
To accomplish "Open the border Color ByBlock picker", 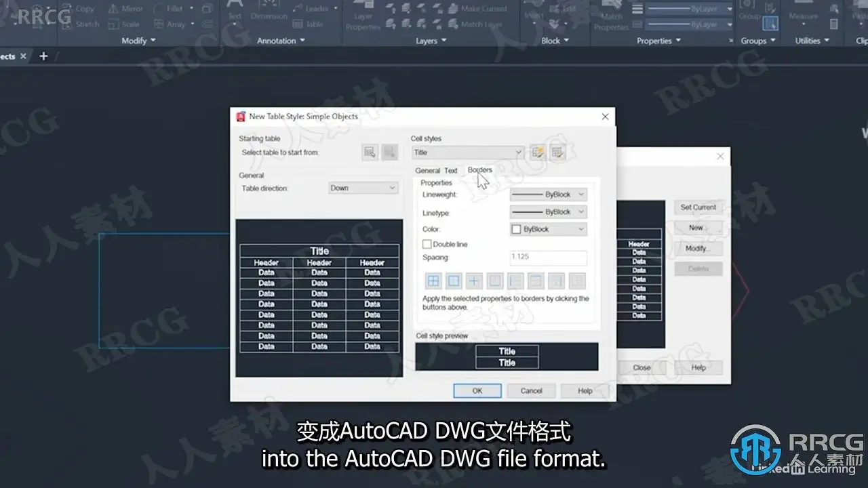I will [548, 229].
